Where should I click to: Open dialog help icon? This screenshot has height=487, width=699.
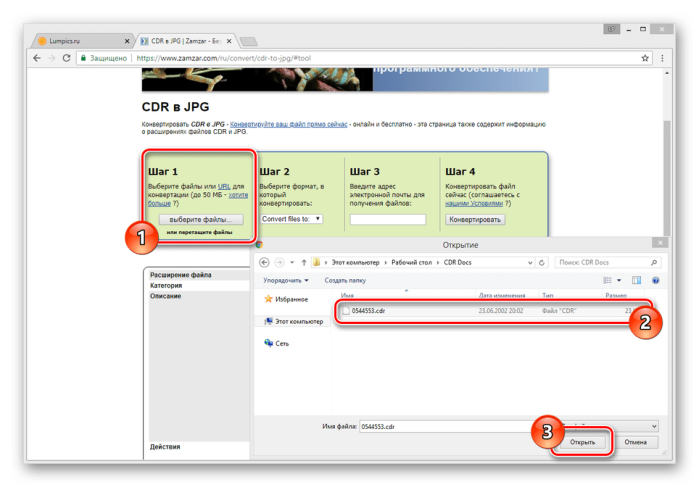655,280
